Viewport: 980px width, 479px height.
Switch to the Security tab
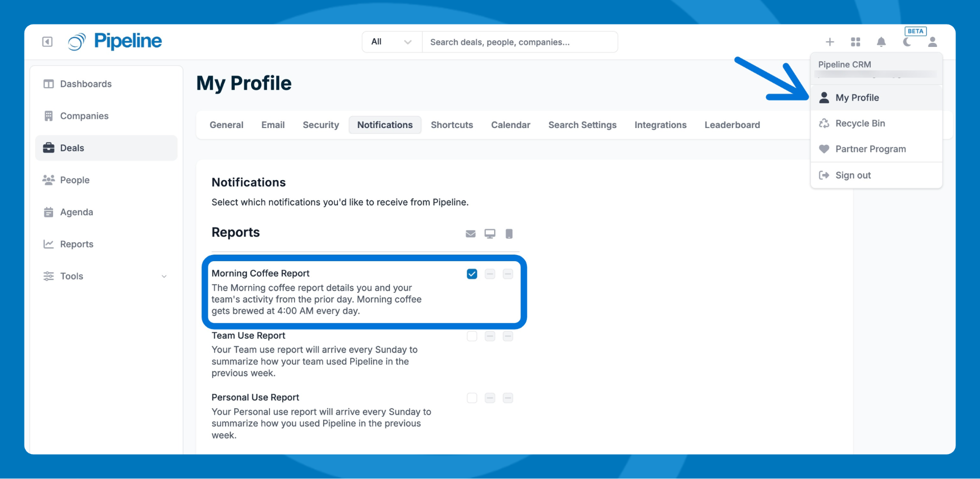[x=321, y=125]
